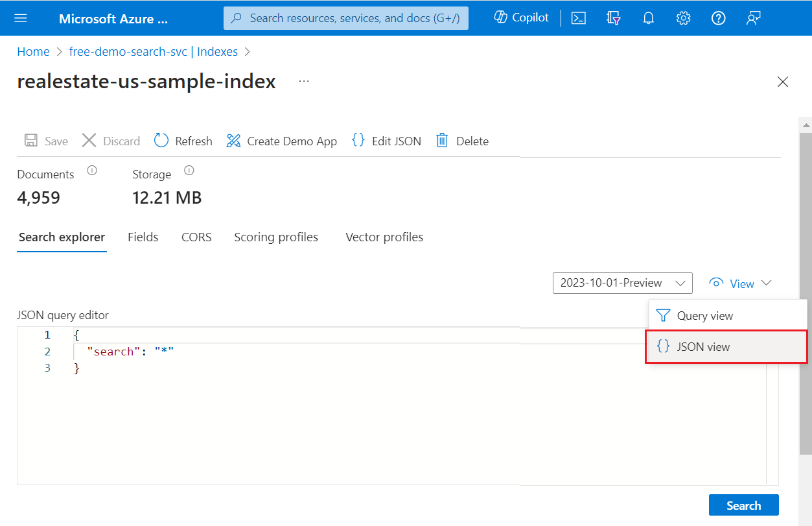Click inside the portal search box
812x526 pixels.
354,18
